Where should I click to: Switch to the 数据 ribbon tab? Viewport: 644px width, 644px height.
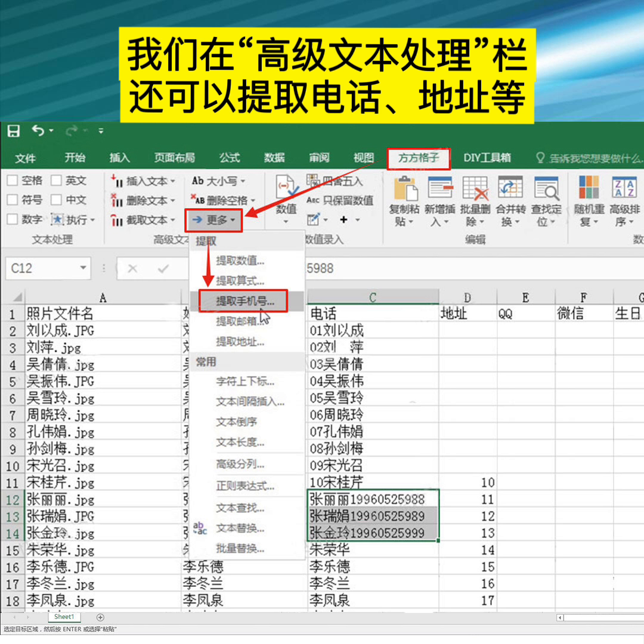coord(274,157)
